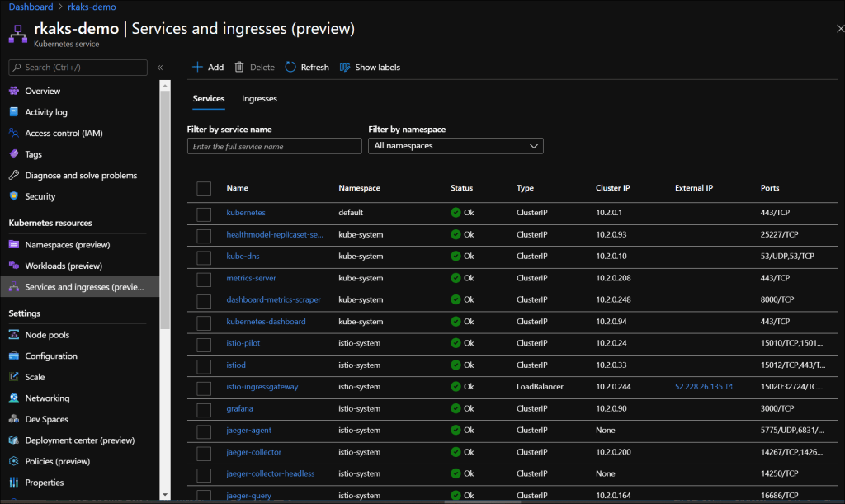Select the checkbox next to kube-dns

coord(204,257)
